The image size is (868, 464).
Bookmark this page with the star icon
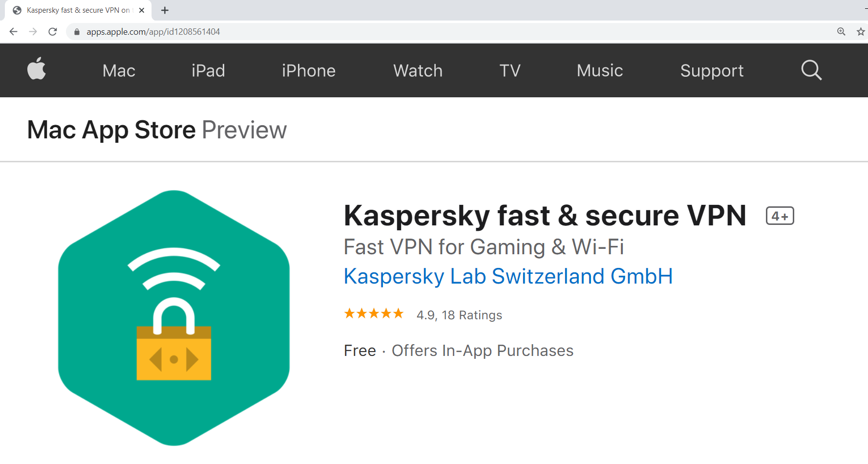(861, 32)
